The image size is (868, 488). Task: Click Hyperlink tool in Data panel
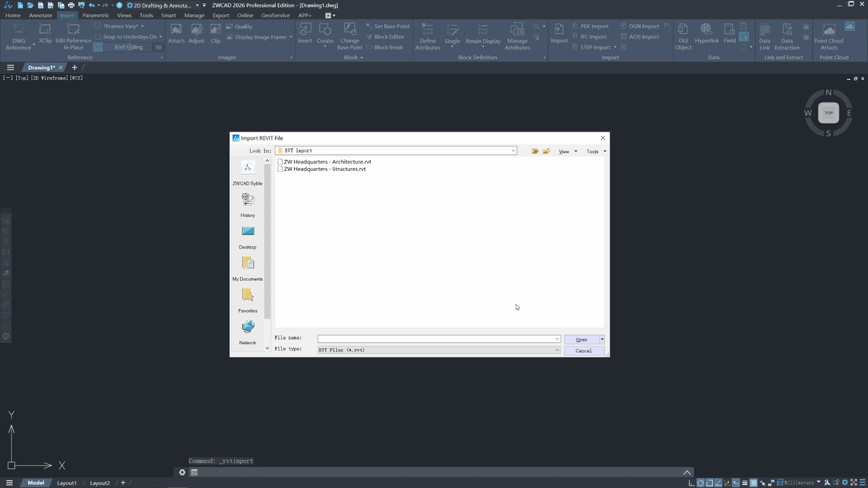[707, 34]
